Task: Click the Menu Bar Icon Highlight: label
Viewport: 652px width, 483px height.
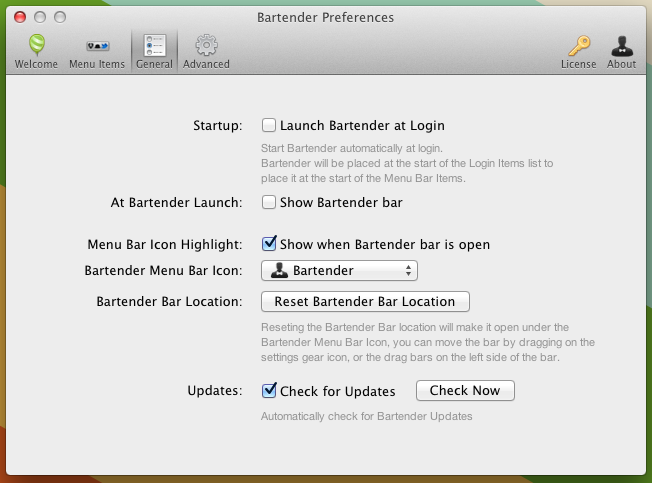Action: [x=165, y=244]
